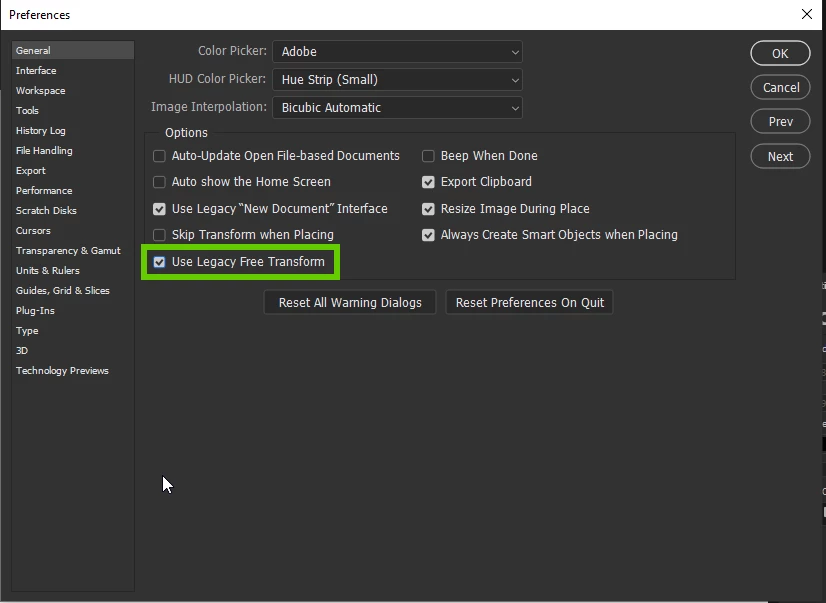Go to previous preferences page with Prev
Screen dimensions: 826x603
[x=780, y=122]
